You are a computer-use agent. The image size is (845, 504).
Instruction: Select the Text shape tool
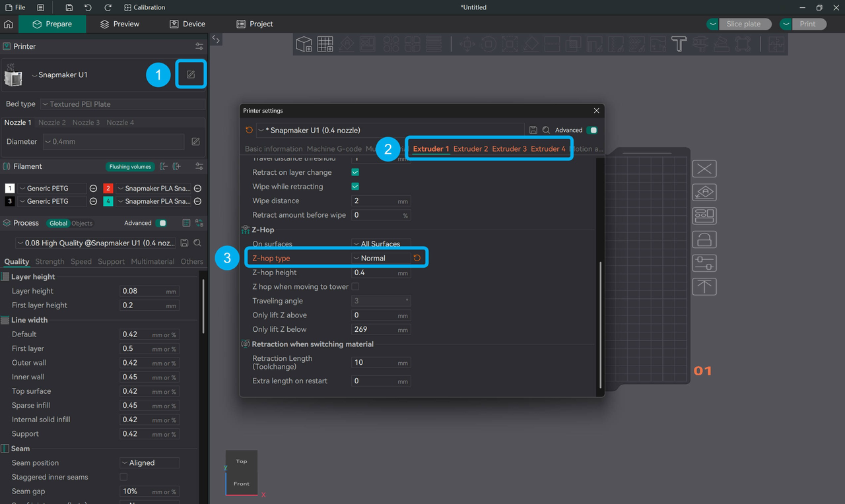click(x=679, y=44)
